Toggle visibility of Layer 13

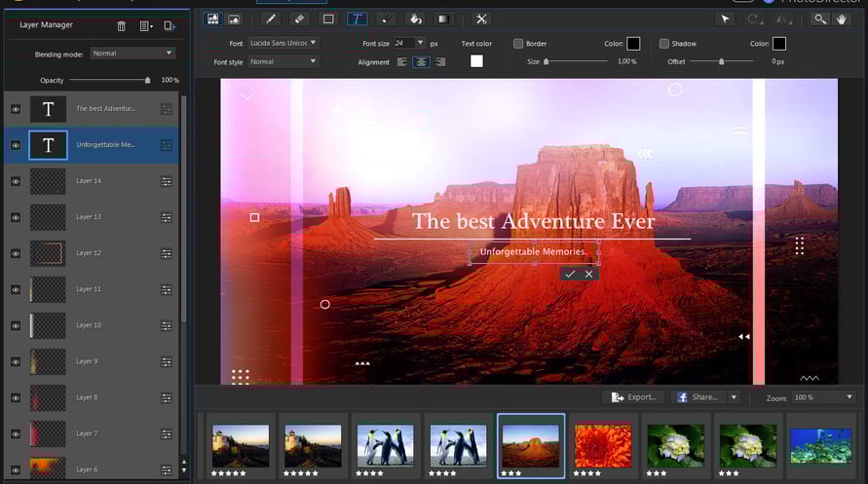pyautogui.click(x=16, y=217)
